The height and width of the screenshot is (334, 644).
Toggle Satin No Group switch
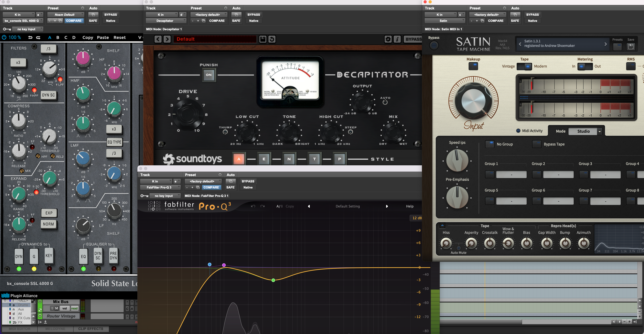tap(489, 144)
